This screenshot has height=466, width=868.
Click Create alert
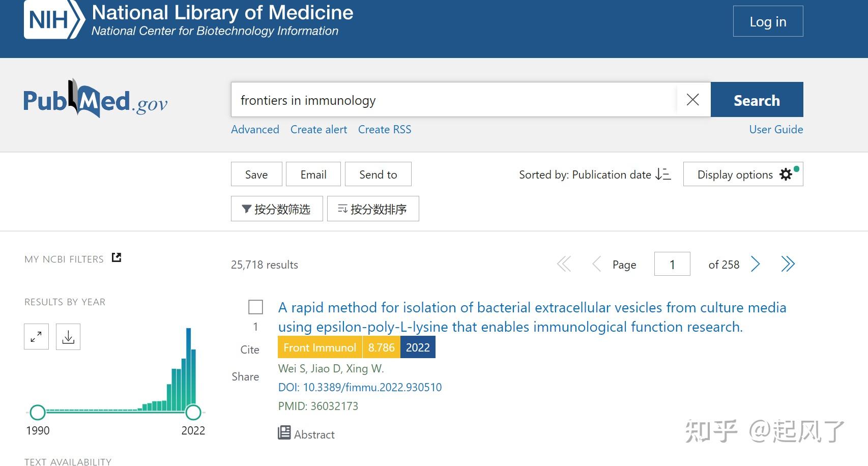(319, 129)
